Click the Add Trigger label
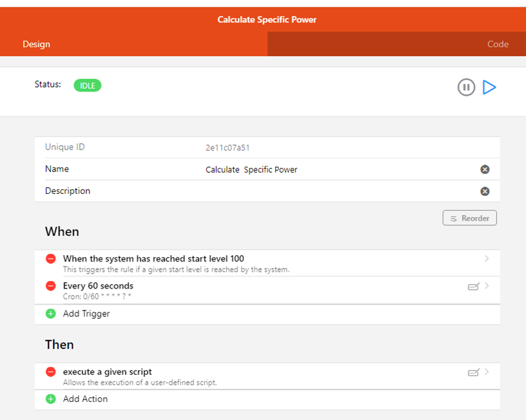526x420 pixels. (x=86, y=314)
